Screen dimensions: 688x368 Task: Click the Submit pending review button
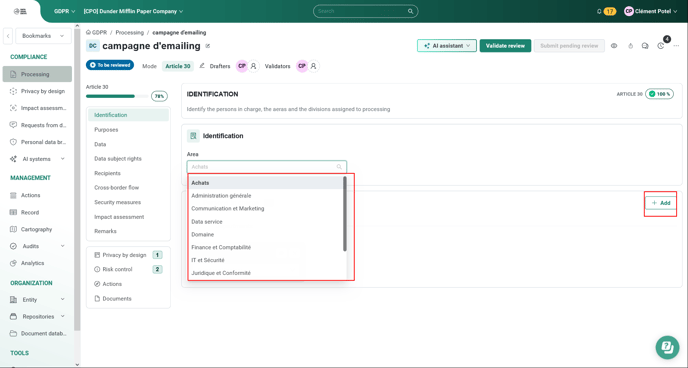click(x=569, y=46)
